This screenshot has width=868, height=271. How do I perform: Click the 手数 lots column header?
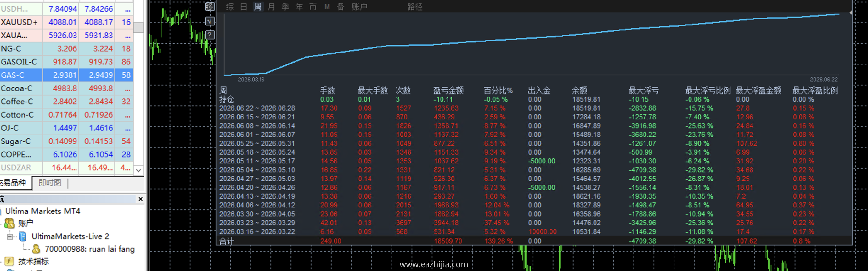coord(328,91)
